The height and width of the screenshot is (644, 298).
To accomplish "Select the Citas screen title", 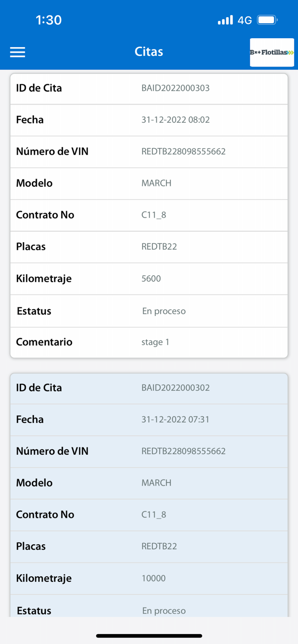I will point(149,52).
